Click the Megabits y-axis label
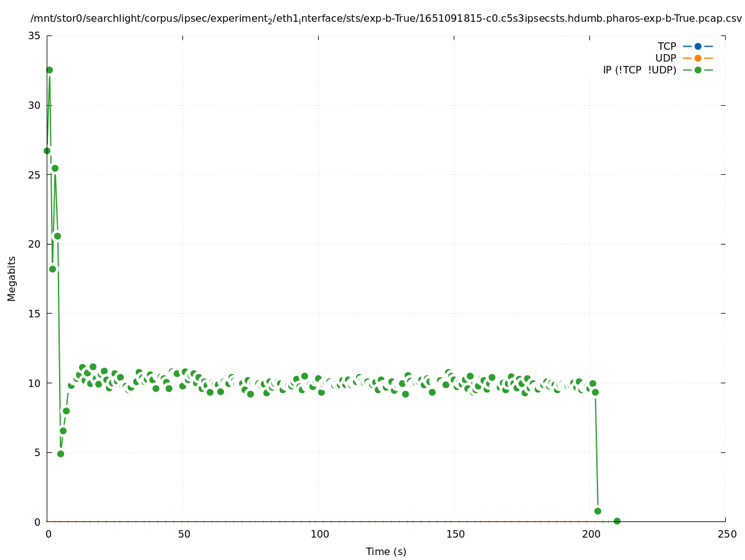This screenshot has width=745, height=560. click(12, 278)
